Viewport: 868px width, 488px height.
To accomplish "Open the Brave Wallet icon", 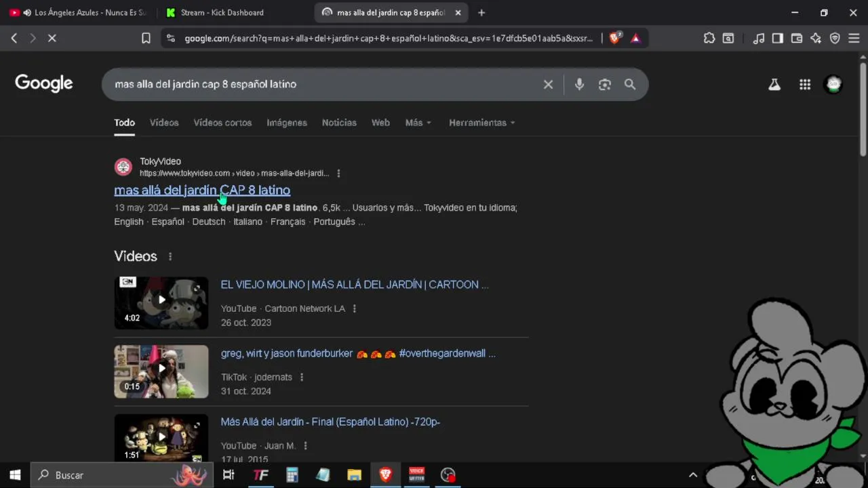I will pos(797,39).
